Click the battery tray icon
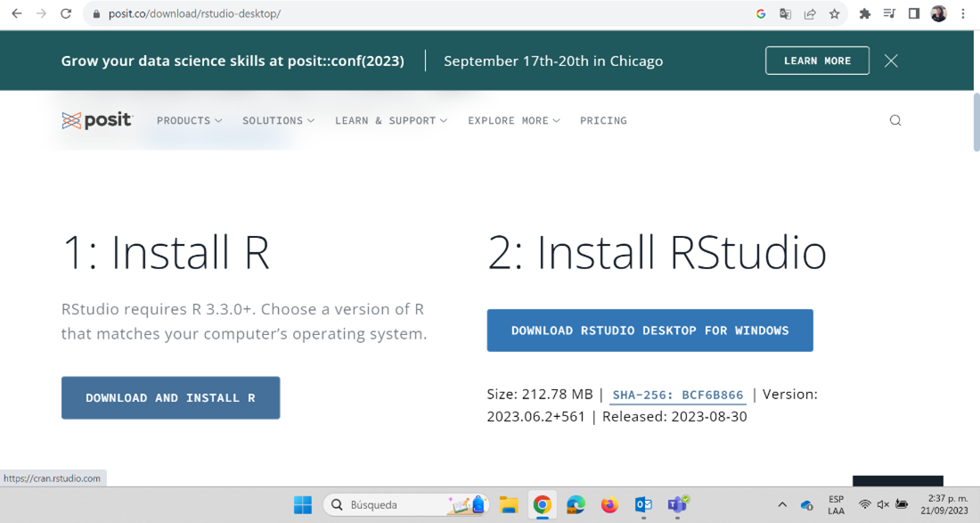The width and height of the screenshot is (980, 523). 902,505
